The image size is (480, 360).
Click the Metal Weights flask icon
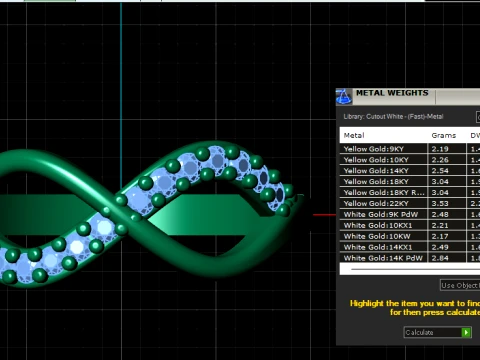344,97
